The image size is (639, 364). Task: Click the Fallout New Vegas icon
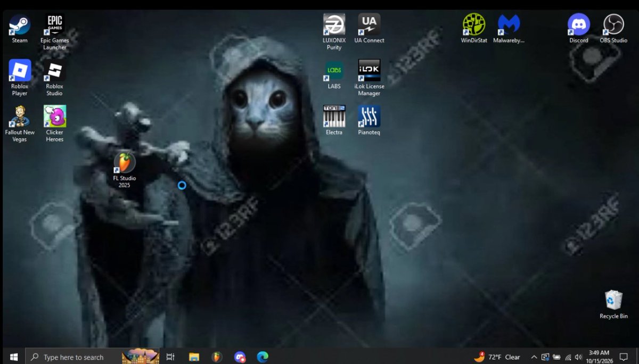(20, 123)
